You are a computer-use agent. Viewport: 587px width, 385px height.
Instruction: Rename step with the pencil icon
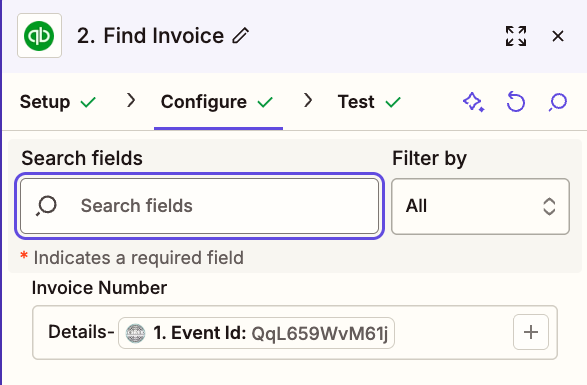click(x=240, y=36)
